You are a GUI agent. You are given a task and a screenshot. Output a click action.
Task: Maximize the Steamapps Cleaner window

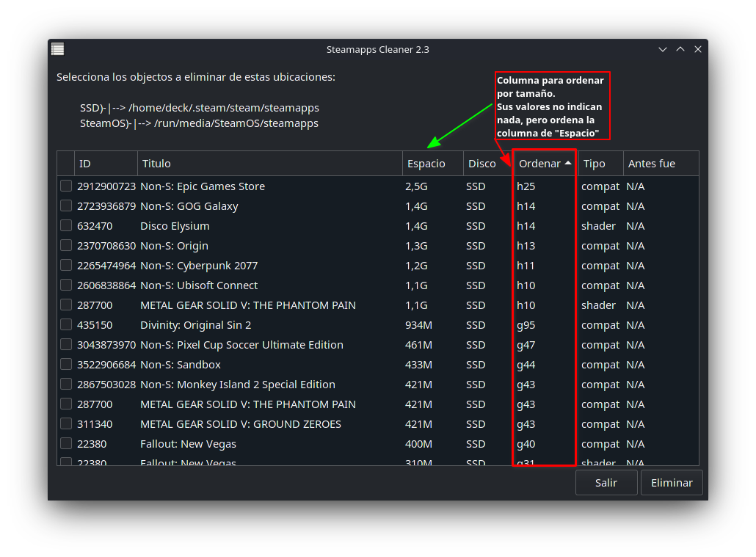pos(680,49)
